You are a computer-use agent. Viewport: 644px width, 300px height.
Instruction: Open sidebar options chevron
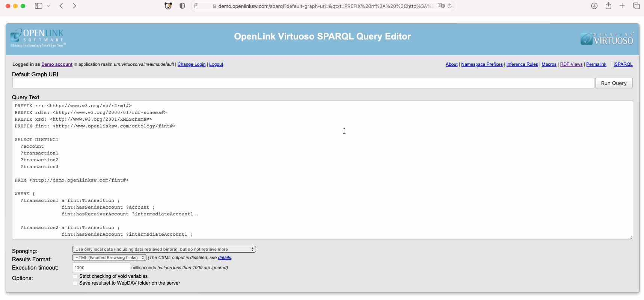48,6
